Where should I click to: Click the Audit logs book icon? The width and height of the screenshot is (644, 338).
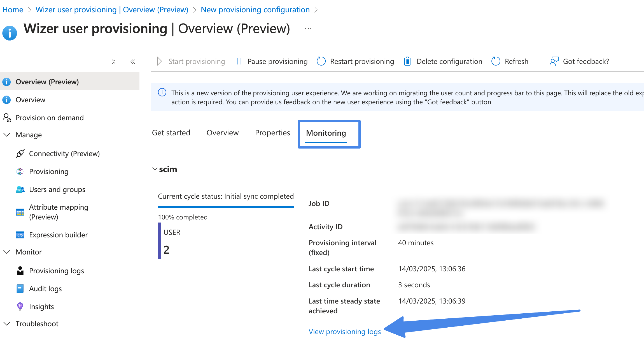click(x=20, y=289)
